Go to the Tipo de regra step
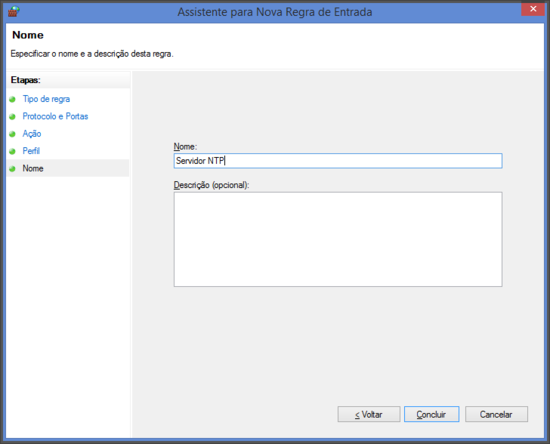Screen dimensions: 550x444 tap(46, 99)
